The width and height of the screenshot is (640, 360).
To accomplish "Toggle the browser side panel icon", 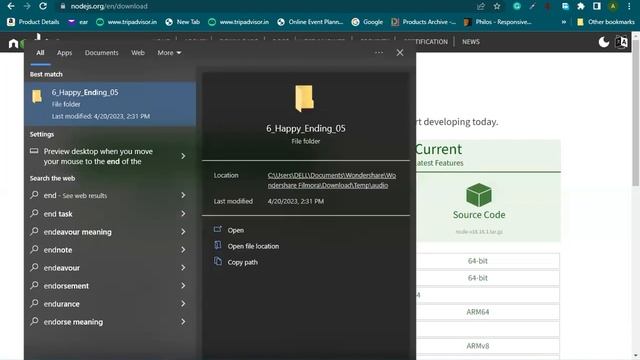I will point(597,6).
